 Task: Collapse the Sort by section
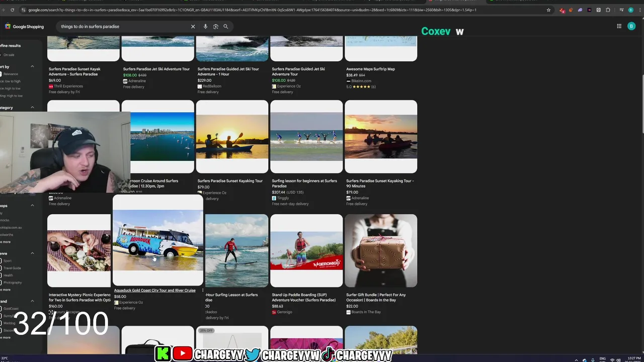coord(32,66)
